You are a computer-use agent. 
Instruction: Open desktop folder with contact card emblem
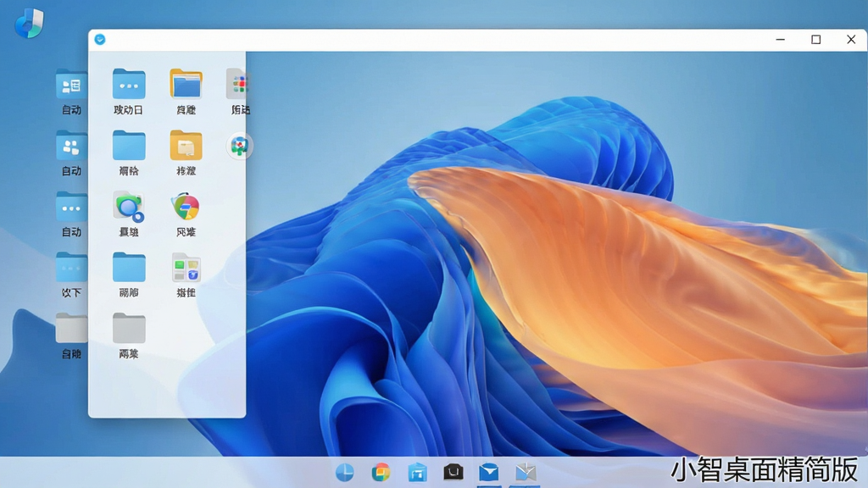click(x=71, y=84)
